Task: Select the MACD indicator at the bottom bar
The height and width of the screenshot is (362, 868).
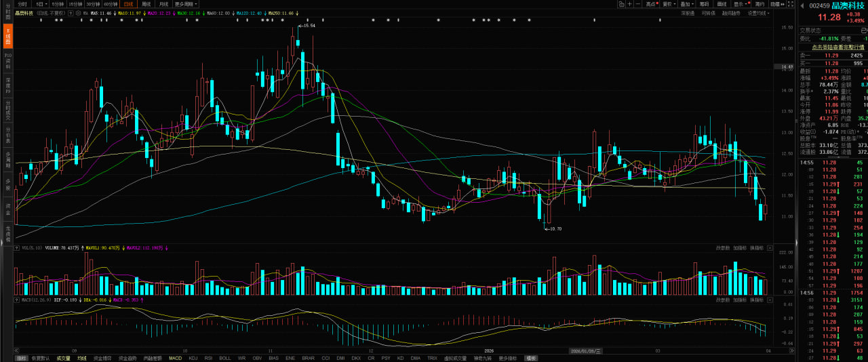Action: click(175, 357)
